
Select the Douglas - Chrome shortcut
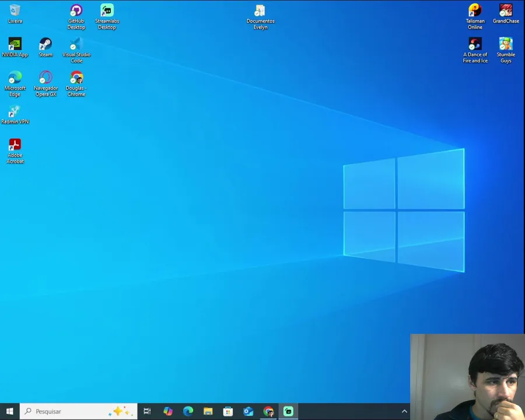[76, 84]
